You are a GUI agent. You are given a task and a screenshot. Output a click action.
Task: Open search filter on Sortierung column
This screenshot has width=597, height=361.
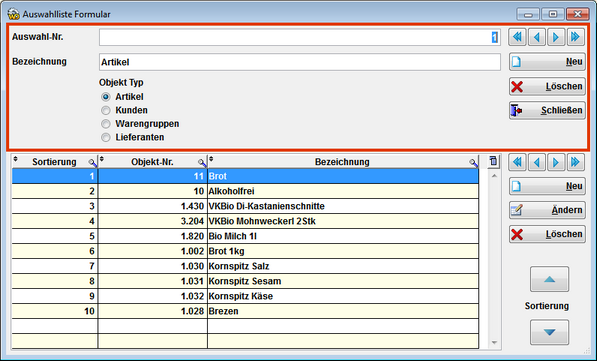click(93, 163)
